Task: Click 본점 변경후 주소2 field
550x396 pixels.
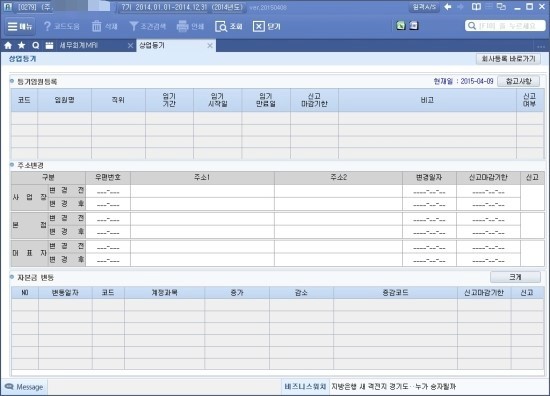Action: pos(338,232)
